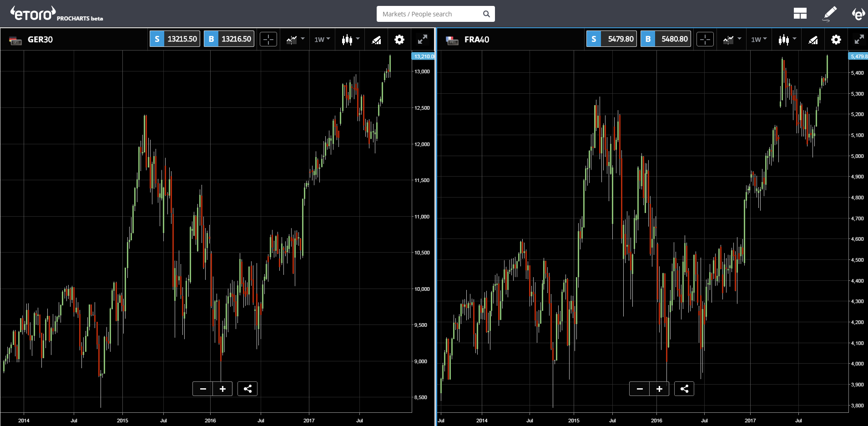Sell GER30 at 13215.50
This screenshot has width=868, height=426.
point(175,39)
